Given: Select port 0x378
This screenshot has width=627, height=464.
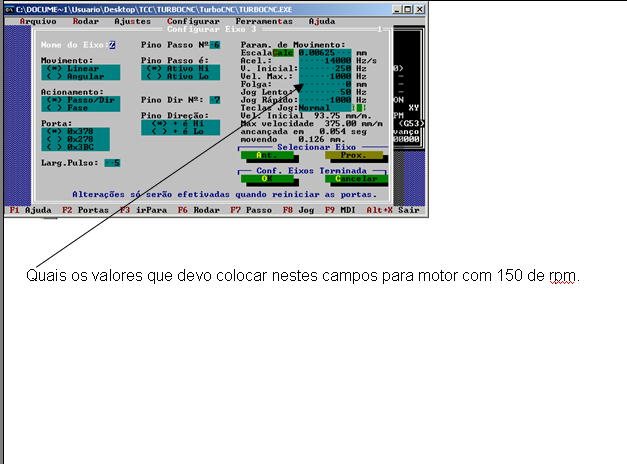Looking at the screenshot, I should point(75,131).
